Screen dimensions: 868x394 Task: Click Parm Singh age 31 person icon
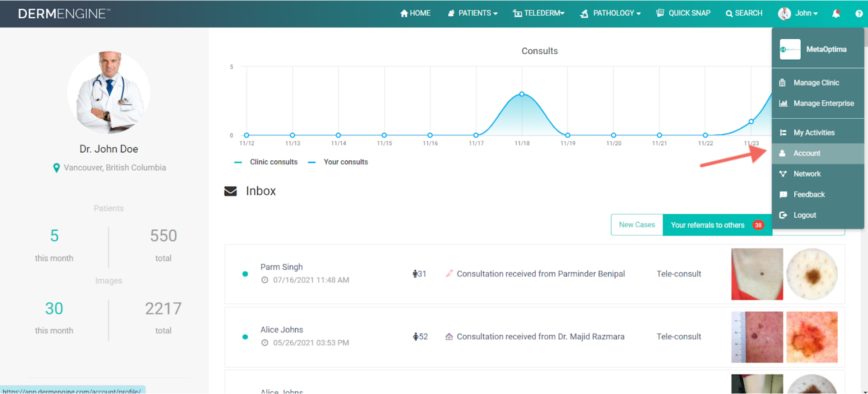tap(415, 274)
